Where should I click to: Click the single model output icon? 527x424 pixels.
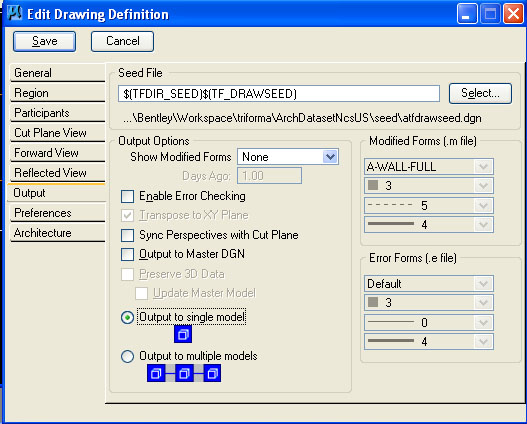[x=183, y=334]
